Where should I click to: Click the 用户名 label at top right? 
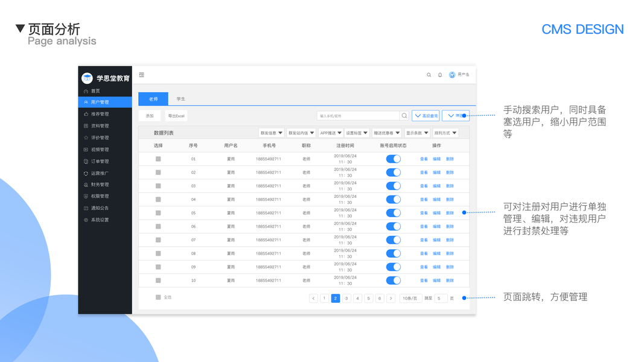464,75
